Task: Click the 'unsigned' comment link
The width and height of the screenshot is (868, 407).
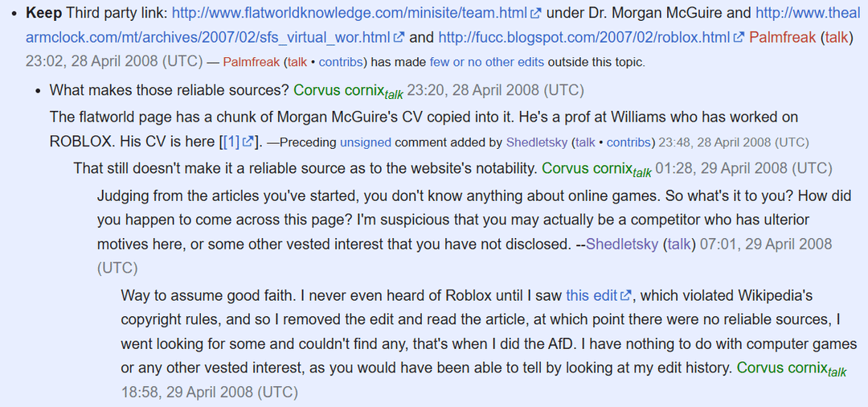Action: pos(366,142)
